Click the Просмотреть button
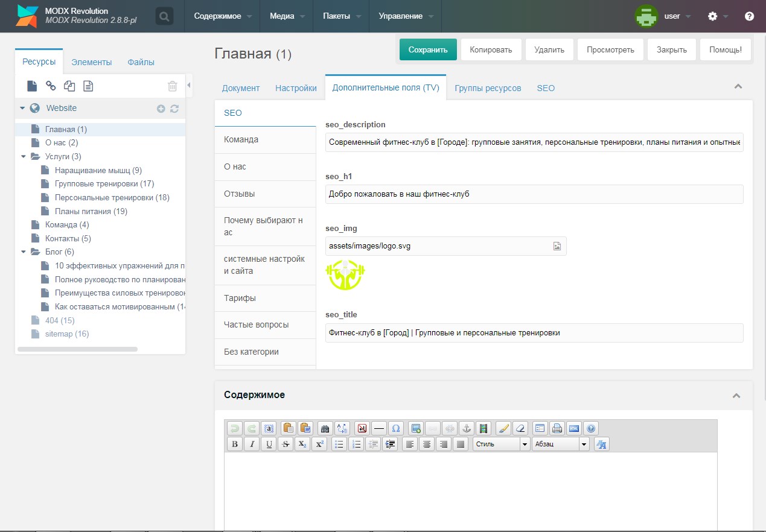Viewport: 766px width, 532px height. 610,49
